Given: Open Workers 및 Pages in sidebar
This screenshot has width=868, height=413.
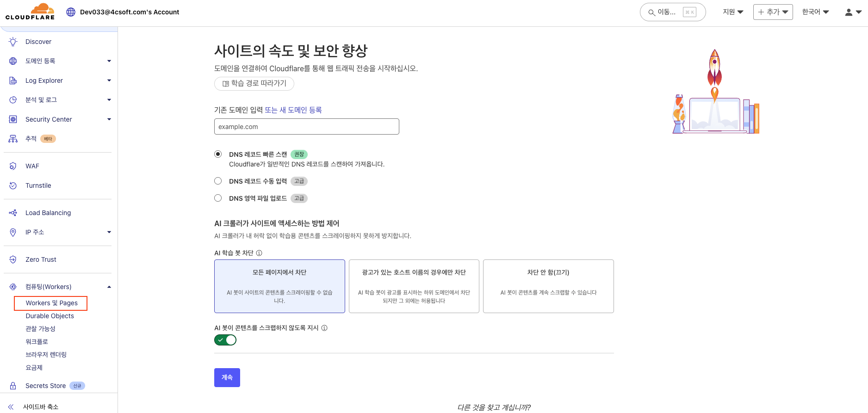Looking at the screenshot, I should [51, 303].
